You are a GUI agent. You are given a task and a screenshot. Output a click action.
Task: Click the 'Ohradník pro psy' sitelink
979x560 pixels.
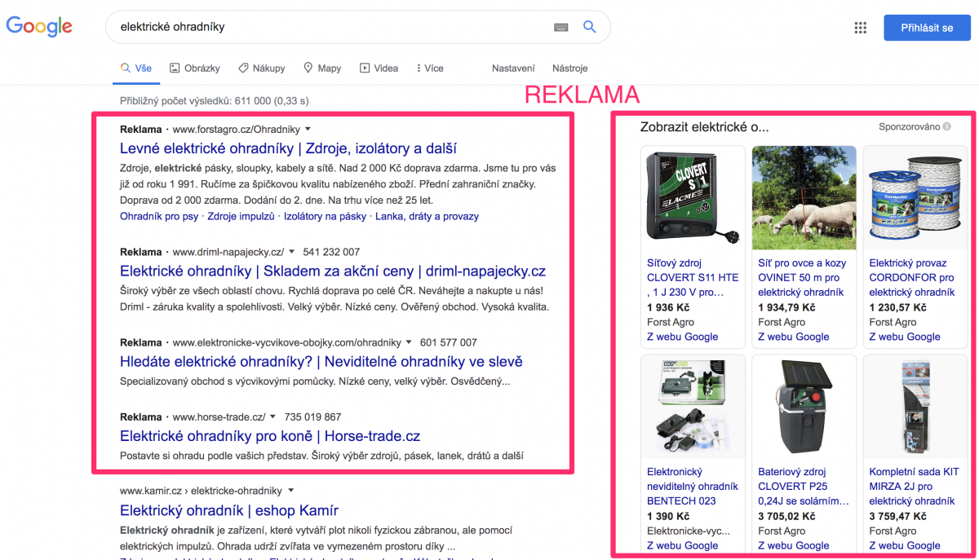[159, 217]
